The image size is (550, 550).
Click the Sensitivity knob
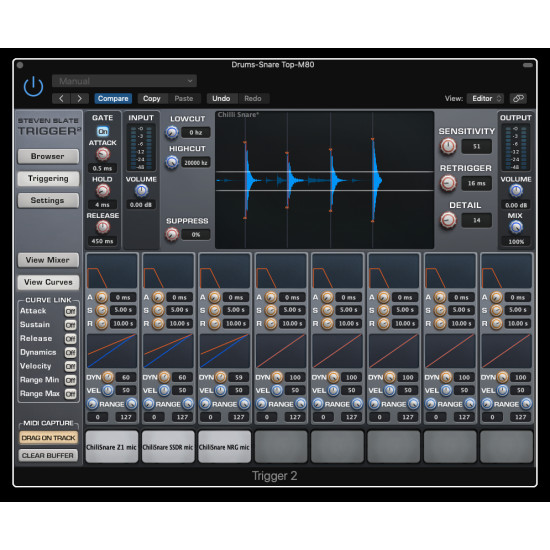click(448, 146)
